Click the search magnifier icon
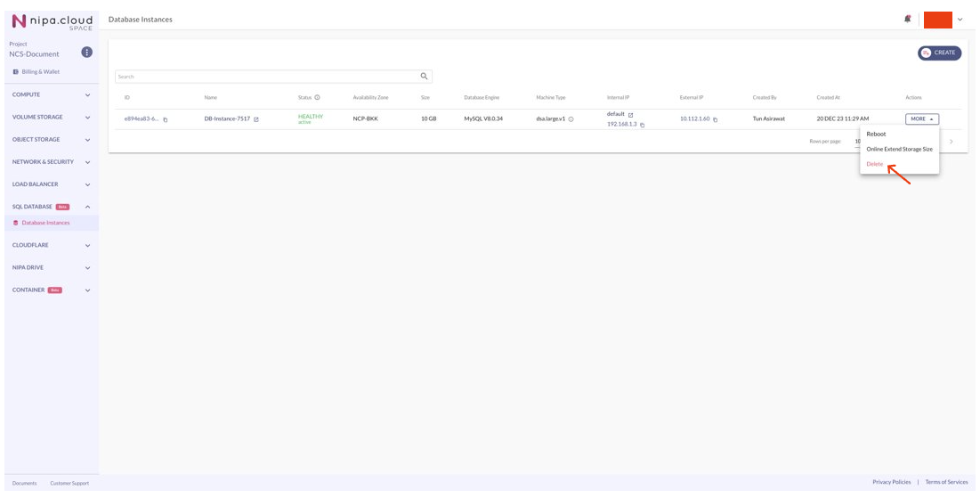 tap(425, 77)
